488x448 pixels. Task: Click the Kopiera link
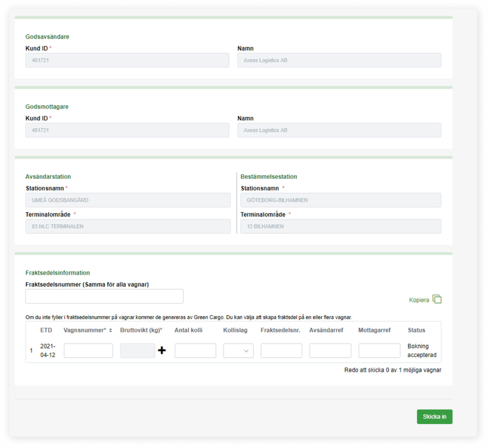[x=419, y=300]
